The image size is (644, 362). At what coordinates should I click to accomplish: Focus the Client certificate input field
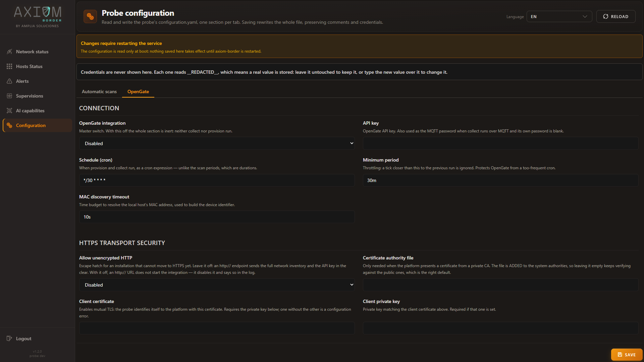tap(217, 328)
